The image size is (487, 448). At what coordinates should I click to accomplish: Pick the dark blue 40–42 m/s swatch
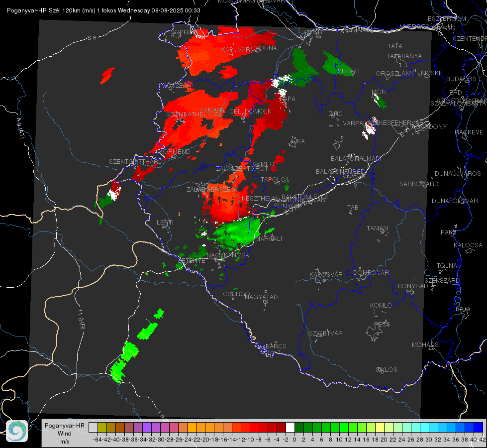(479, 427)
